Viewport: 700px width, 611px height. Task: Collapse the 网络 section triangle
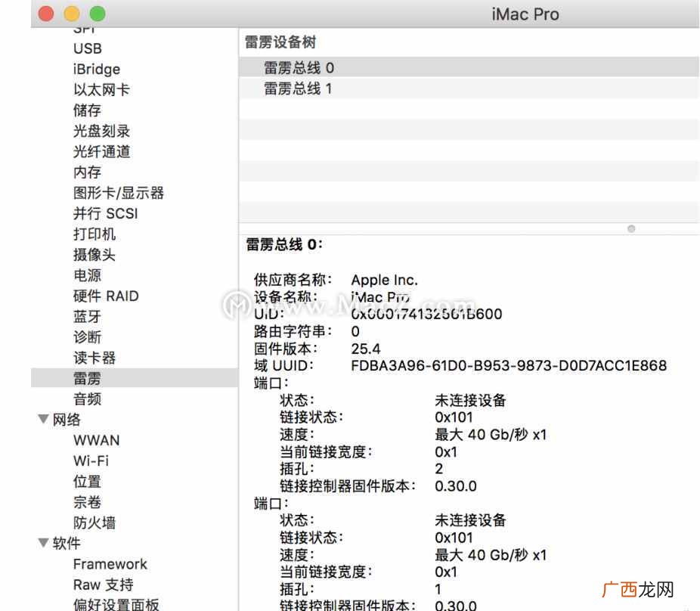[x=43, y=419]
